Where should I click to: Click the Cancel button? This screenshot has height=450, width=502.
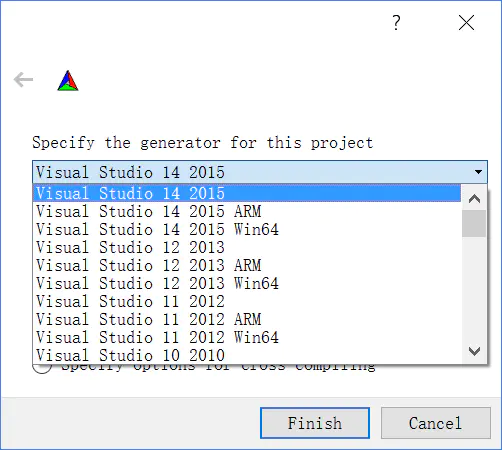pos(436,423)
